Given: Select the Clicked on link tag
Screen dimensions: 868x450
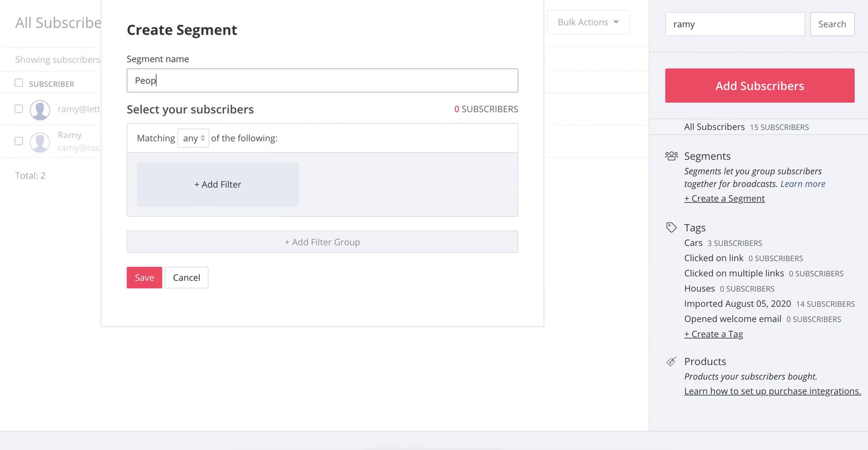Looking at the screenshot, I should [x=713, y=258].
